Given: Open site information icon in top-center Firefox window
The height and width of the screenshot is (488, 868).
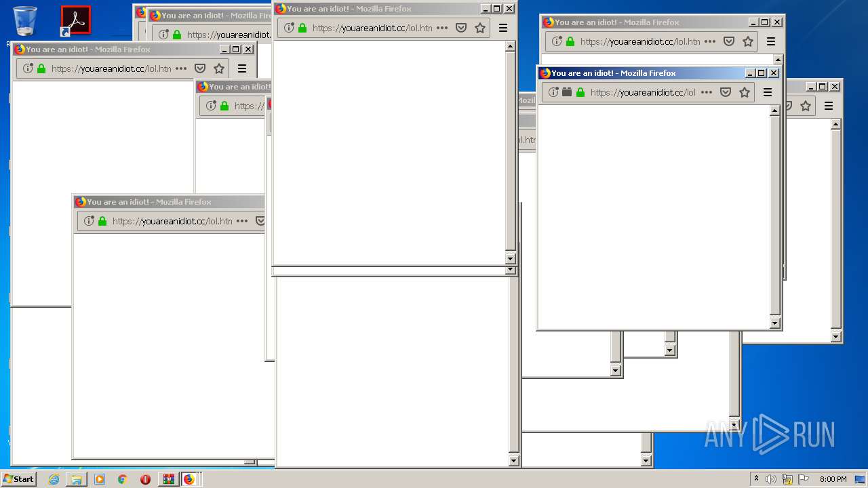Looking at the screenshot, I should tap(289, 28).
